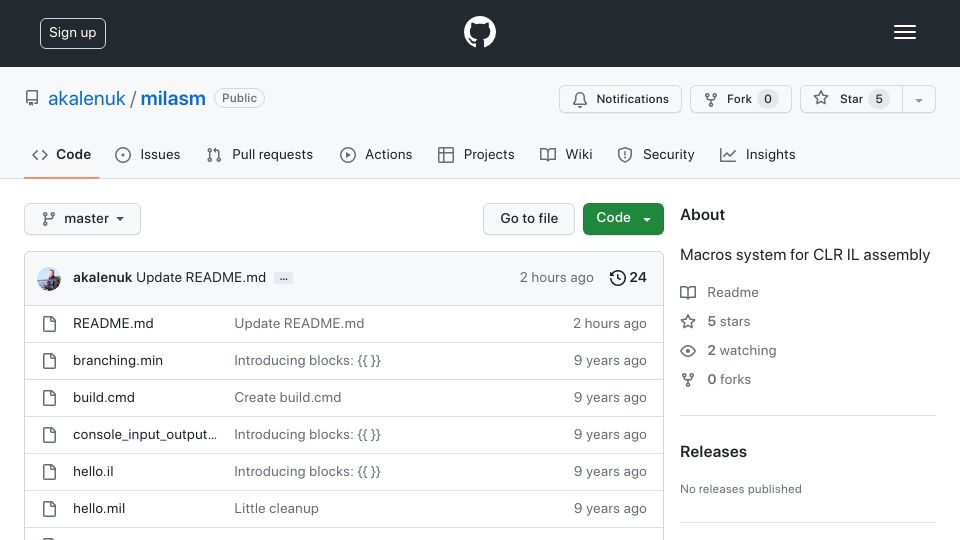
Task: Open the Create build.cmd commit message
Action: (288, 397)
